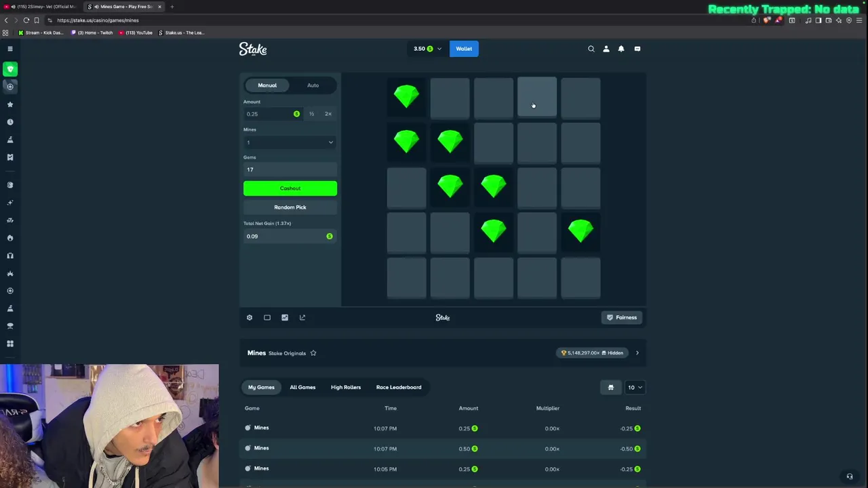Screen dimensions: 868x488
Task: Open the Brave Shields lion icon
Action: 766,20
